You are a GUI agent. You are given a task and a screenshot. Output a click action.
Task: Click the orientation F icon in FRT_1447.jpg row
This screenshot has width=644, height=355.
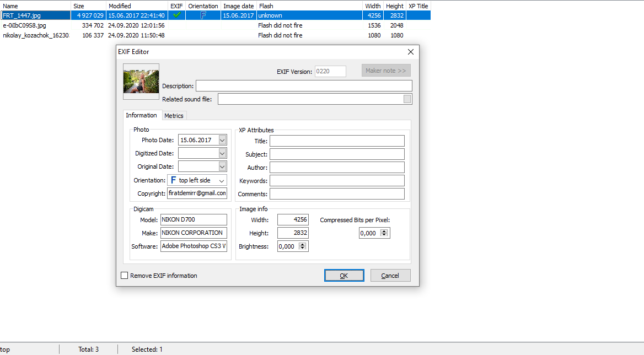tap(203, 15)
